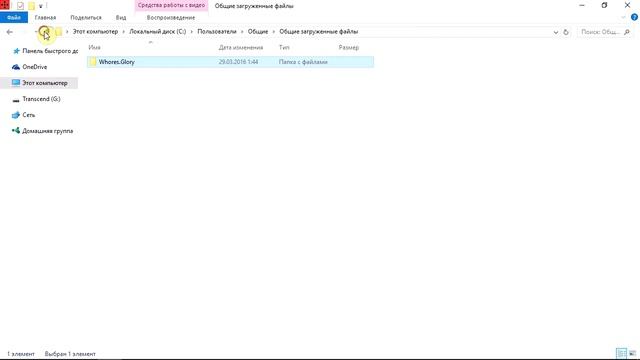
Task: Open the Transcend (G:) drive in sidebar
Action: 41,99
